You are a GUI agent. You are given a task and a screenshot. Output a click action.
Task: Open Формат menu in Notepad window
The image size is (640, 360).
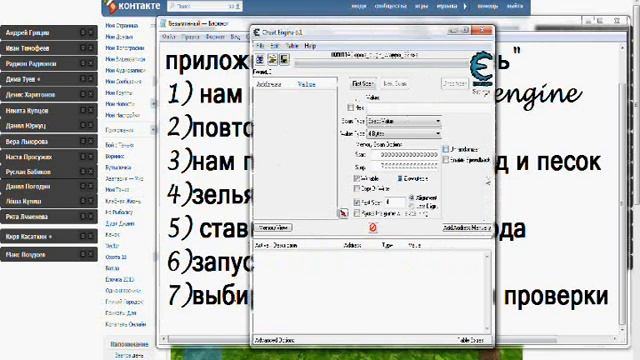click(215, 37)
